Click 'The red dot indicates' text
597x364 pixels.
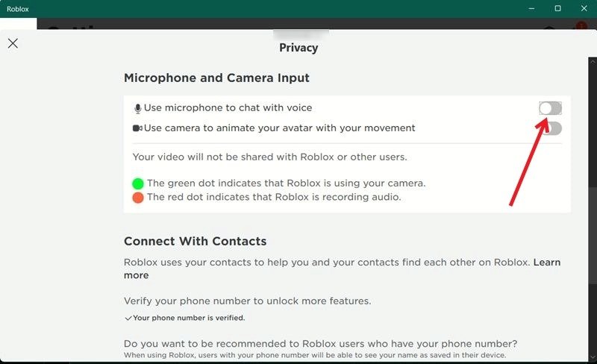274,197
